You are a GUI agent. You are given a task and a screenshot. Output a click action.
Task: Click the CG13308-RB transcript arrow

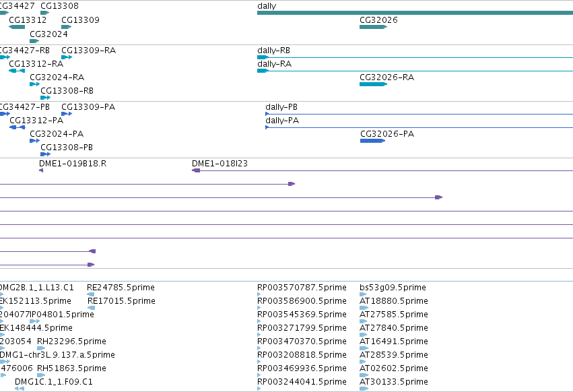pyautogui.click(x=45, y=98)
